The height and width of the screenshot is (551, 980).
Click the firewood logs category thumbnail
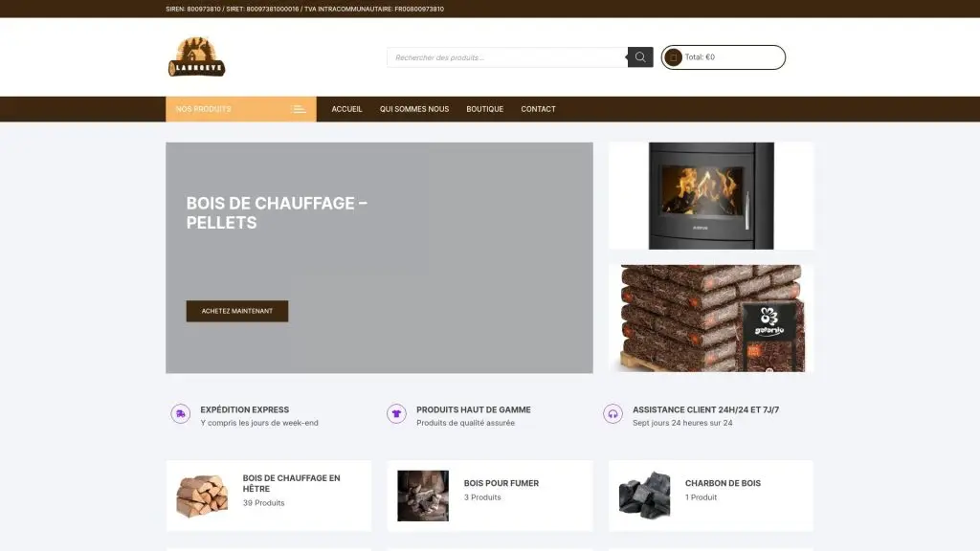[x=202, y=496]
